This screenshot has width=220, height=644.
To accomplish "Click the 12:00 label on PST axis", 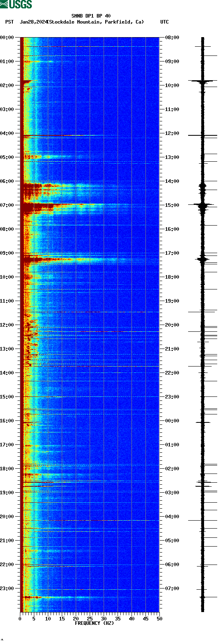I will click(7, 325).
